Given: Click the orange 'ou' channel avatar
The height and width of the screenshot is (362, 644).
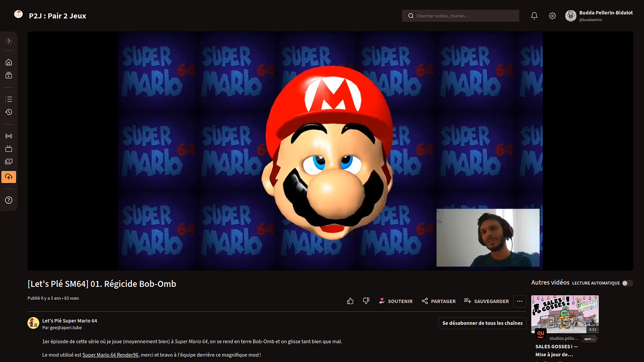Looking at the screenshot, I should click(x=540, y=334).
